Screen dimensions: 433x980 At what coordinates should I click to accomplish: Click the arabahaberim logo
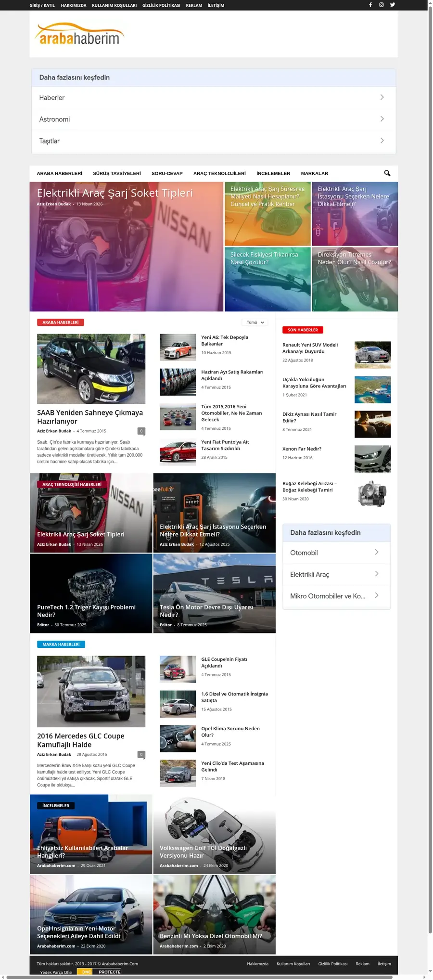[79, 34]
